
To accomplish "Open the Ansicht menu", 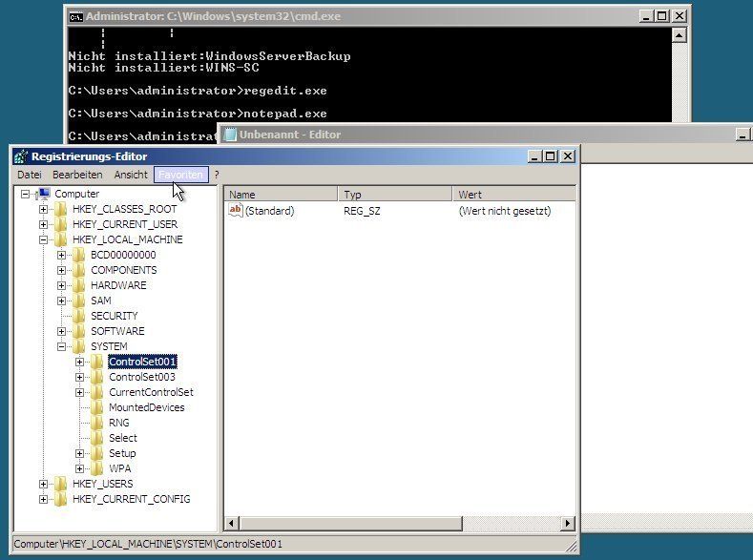I will click(131, 175).
